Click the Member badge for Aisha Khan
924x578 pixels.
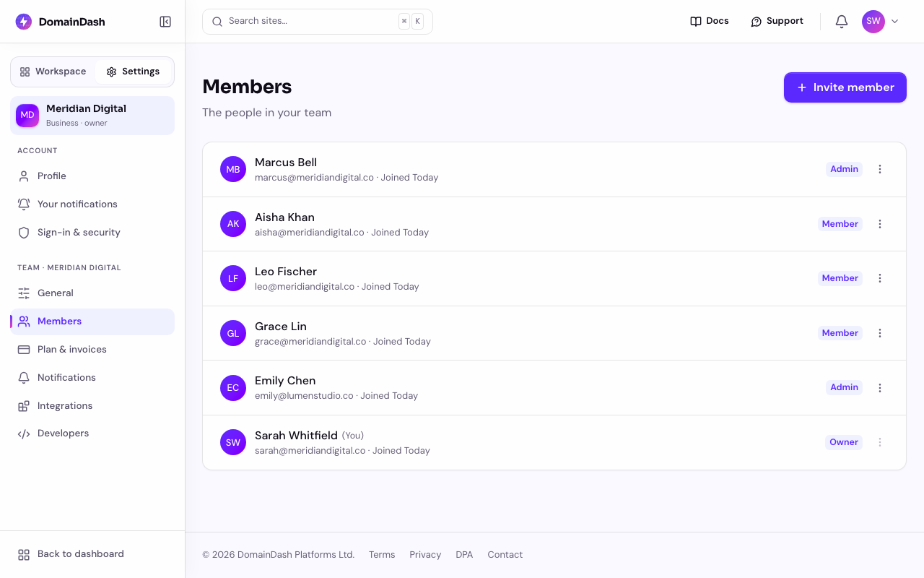pos(840,224)
